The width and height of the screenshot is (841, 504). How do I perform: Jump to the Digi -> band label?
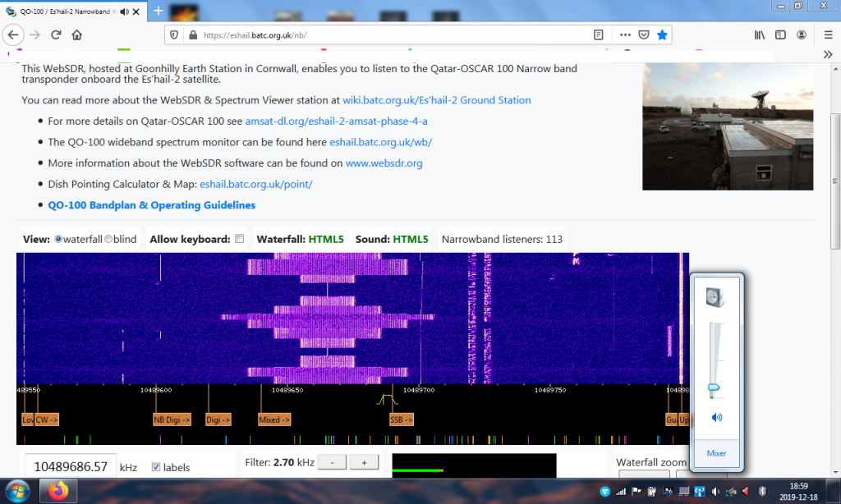(x=218, y=419)
